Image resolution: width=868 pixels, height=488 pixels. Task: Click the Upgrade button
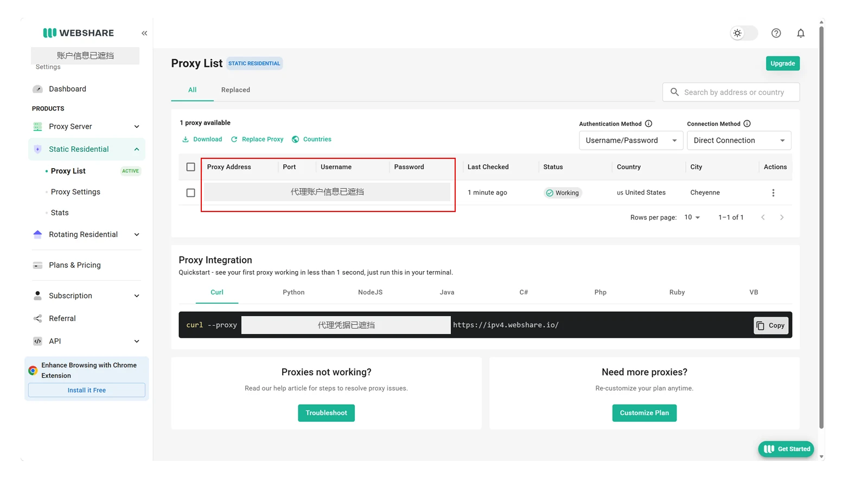pos(783,63)
